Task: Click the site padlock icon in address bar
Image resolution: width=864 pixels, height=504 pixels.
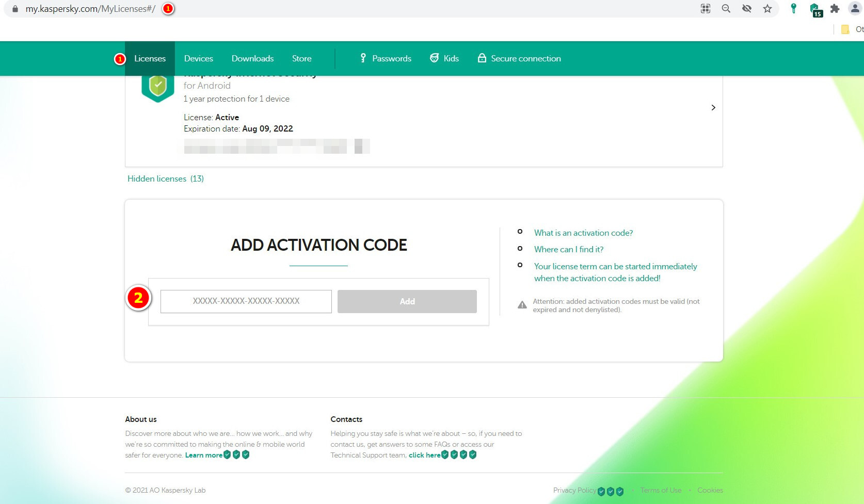Action: pyautogui.click(x=15, y=9)
